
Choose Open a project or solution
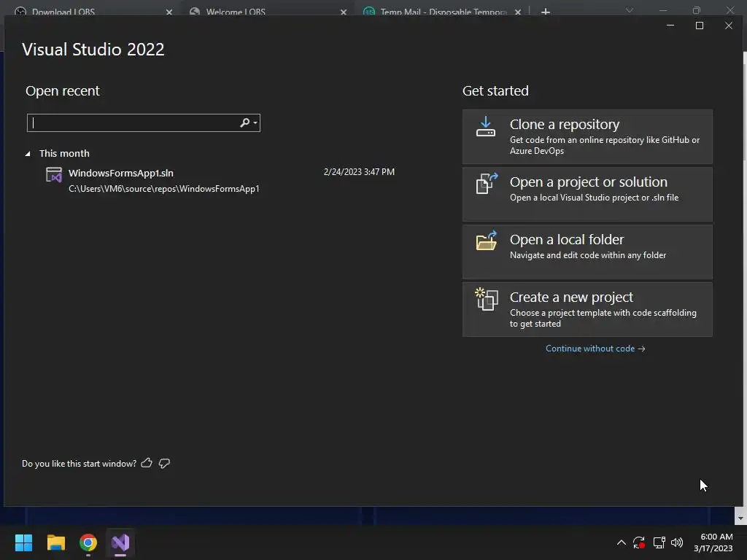tap(587, 194)
